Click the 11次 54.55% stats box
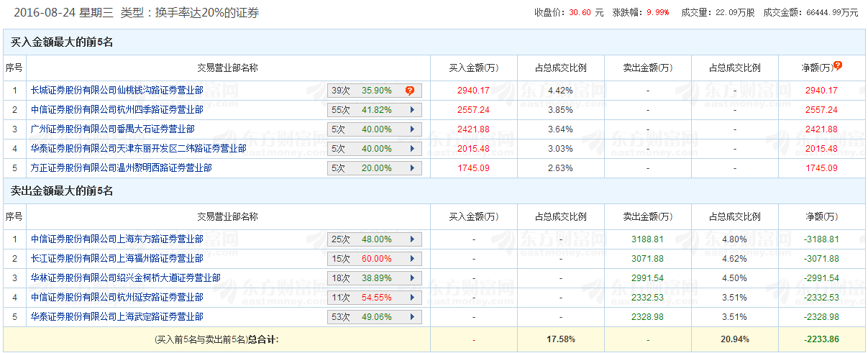868x353 pixels. tap(375, 298)
